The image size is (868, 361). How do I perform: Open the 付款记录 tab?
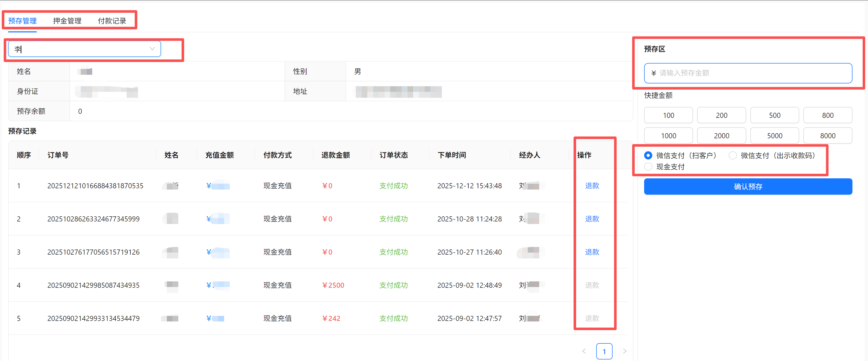pos(112,21)
